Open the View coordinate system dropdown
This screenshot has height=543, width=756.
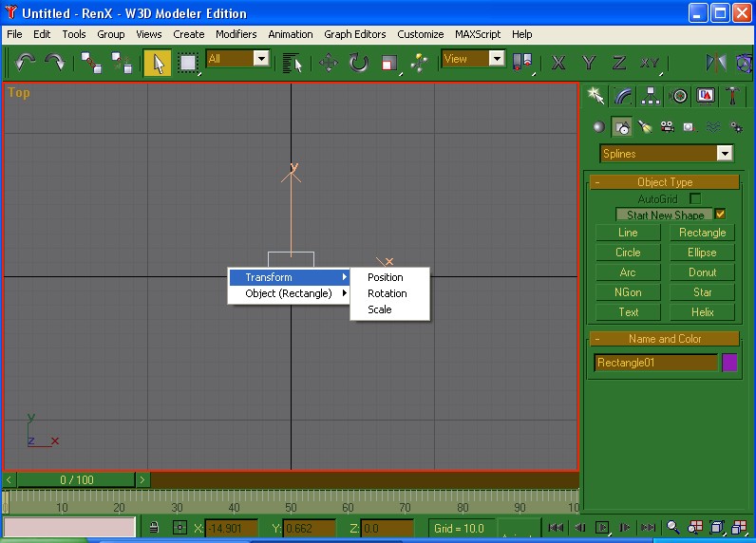point(497,59)
